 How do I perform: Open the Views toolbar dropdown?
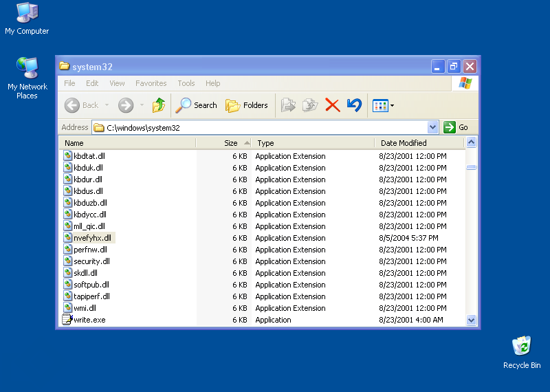[x=383, y=105]
